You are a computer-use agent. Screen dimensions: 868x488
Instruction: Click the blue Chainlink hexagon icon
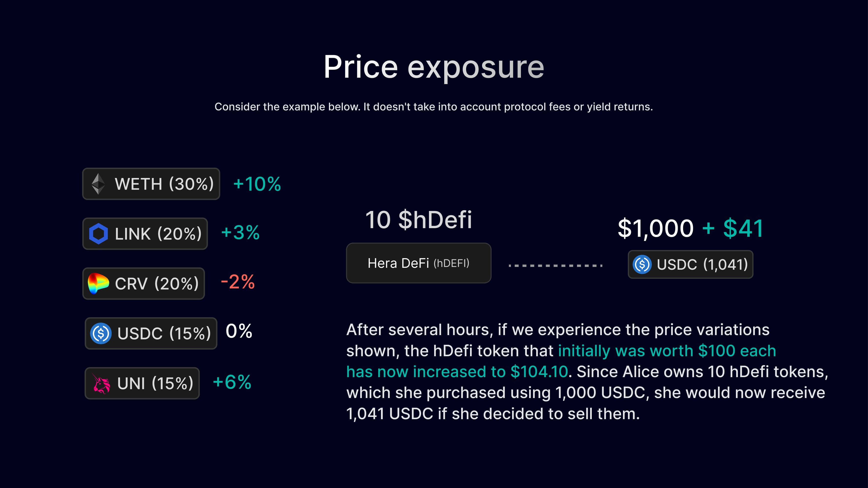click(98, 234)
